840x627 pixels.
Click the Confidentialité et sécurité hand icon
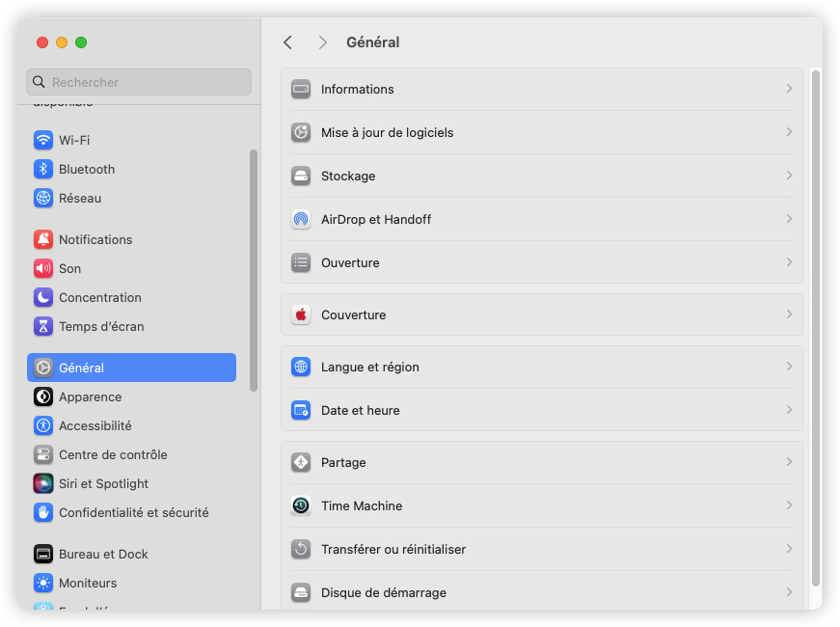click(x=43, y=512)
